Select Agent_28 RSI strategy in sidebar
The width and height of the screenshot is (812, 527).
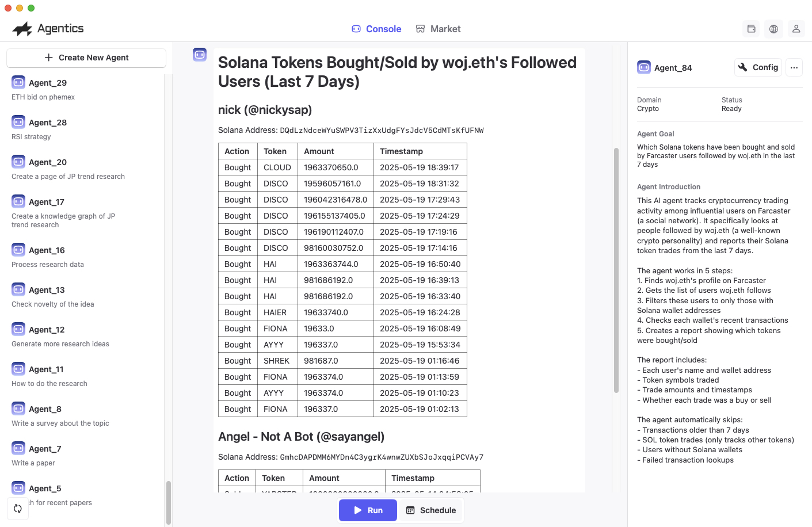point(48,129)
